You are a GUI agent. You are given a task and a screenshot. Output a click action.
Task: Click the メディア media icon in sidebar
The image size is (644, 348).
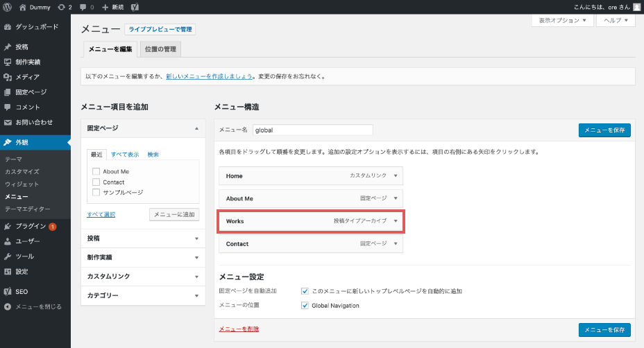coord(8,77)
